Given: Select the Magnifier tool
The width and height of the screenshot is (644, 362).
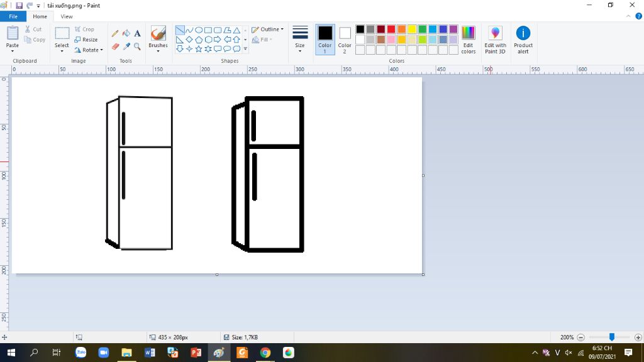Looking at the screenshot, I should [x=137, y=47].
